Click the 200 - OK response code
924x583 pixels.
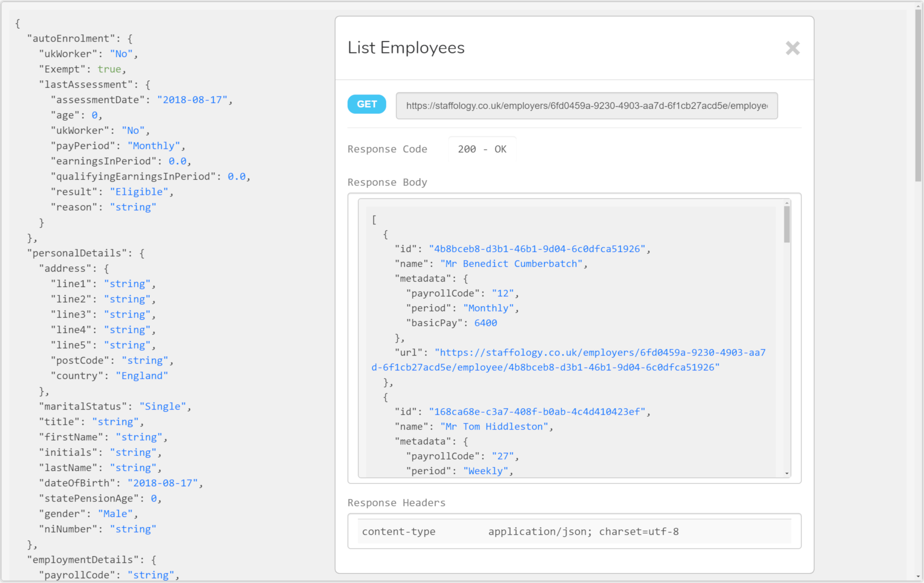pos(482,149)
